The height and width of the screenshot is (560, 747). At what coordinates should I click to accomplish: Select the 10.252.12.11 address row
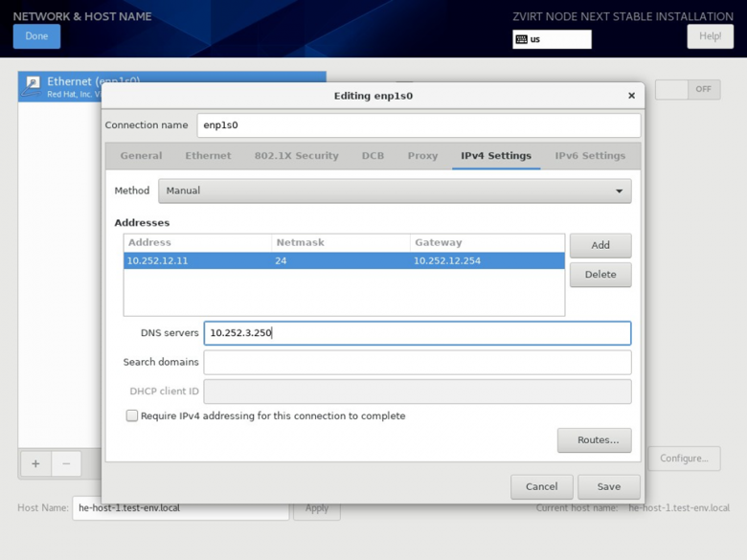coord(344,261)
